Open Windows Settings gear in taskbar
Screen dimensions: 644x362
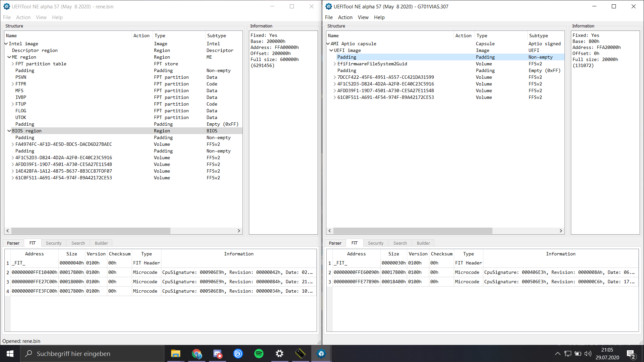point(279,354)
